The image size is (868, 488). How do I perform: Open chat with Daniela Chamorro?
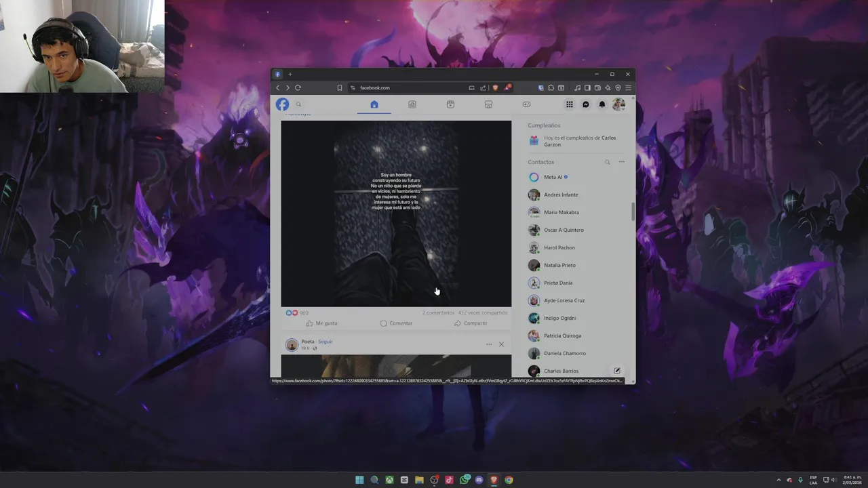coord(576,353)
